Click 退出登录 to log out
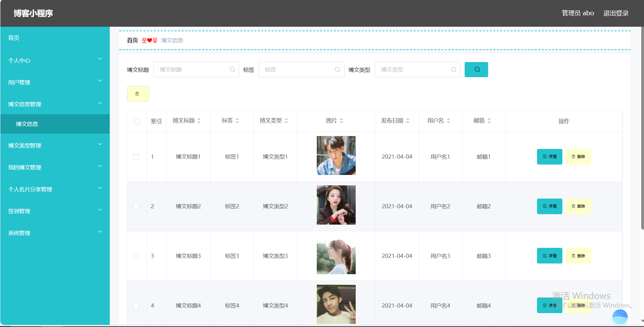 coord(616,13)
